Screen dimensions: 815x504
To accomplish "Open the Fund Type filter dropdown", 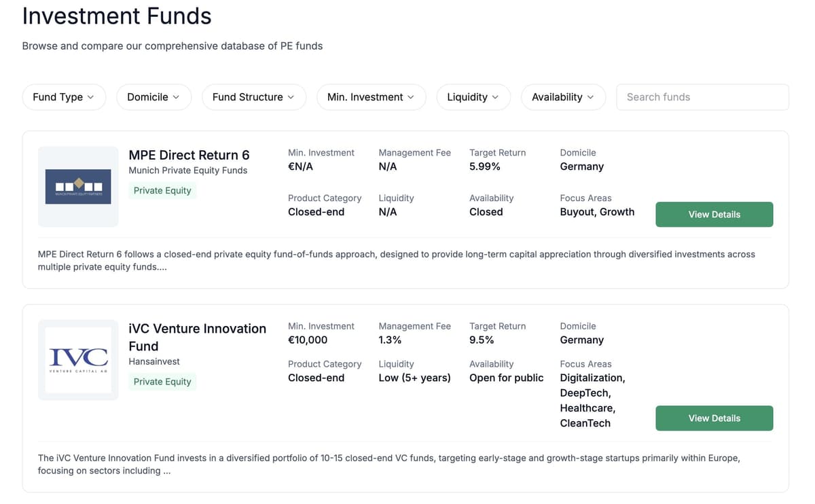I will click(64, 97).
